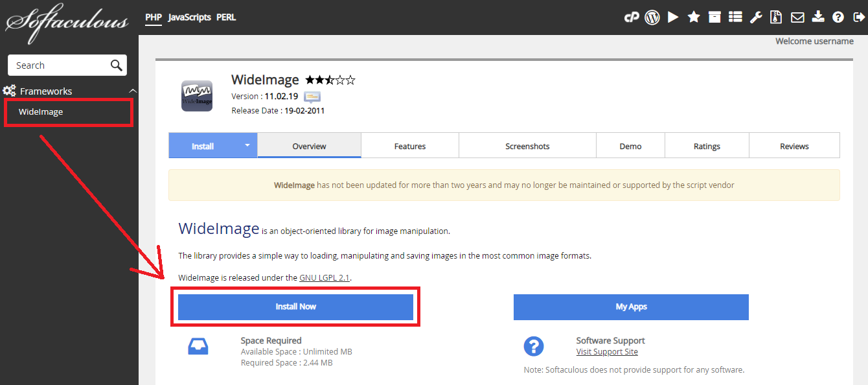Collapse the Frameworks section in sidebar
Screen dimensions: 868x385
[133, 90]
